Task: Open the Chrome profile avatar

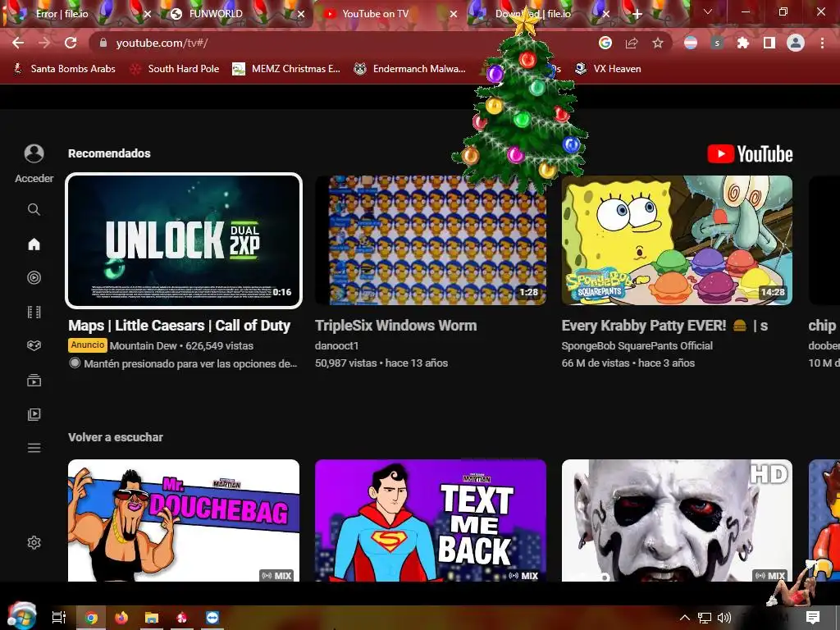Action: point(796,43)
